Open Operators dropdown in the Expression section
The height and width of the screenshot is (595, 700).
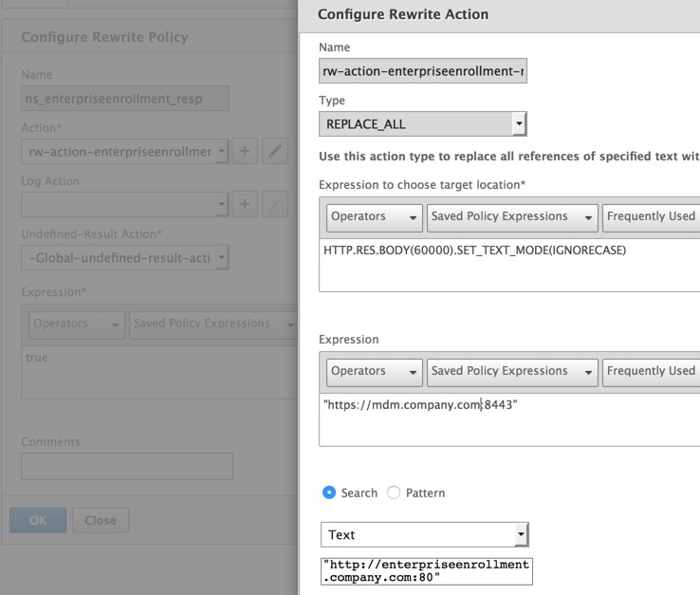[x=375, y=372]
